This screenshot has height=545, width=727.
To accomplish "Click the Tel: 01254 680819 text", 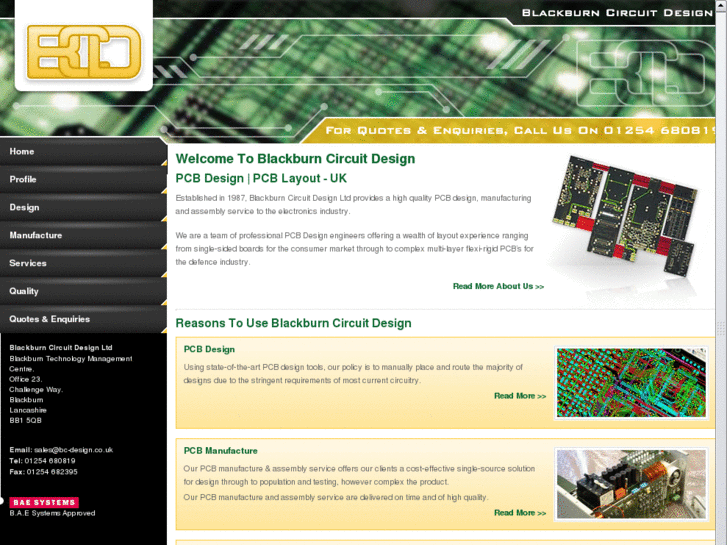I will 42,461.
